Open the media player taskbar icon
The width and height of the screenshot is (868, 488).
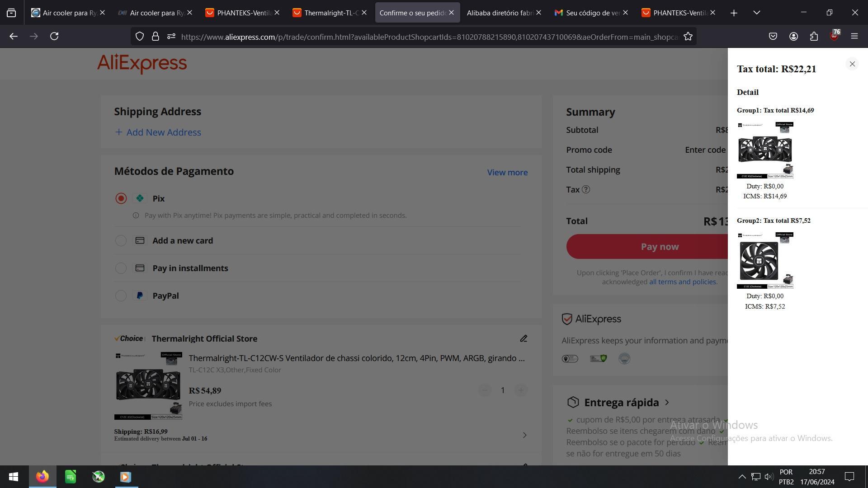(x=126, y=477)
